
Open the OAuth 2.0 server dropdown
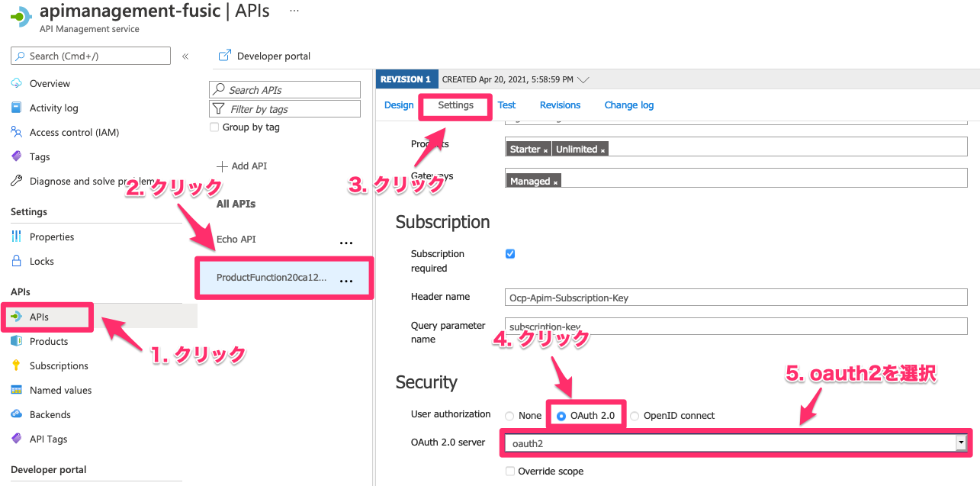click(961, 443)
